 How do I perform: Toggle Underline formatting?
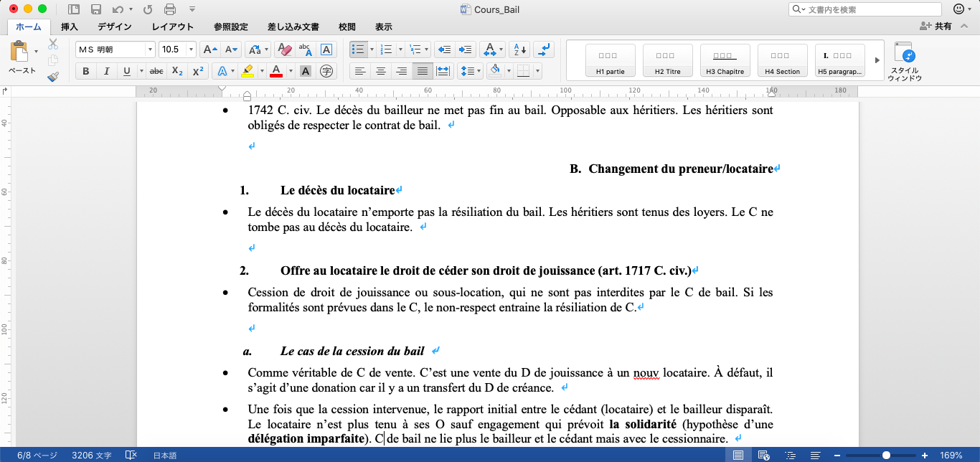(x=127, y=71)
